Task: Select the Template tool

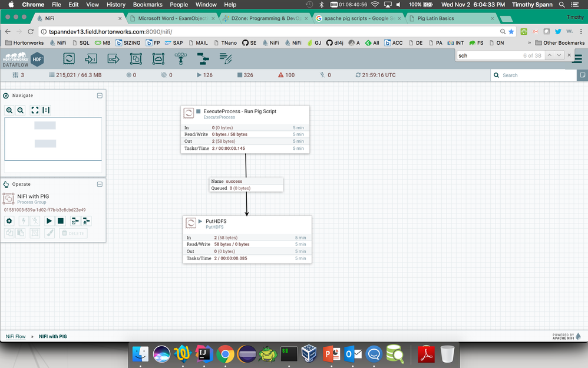Action: pyautogui.click(x=203, y=58)
